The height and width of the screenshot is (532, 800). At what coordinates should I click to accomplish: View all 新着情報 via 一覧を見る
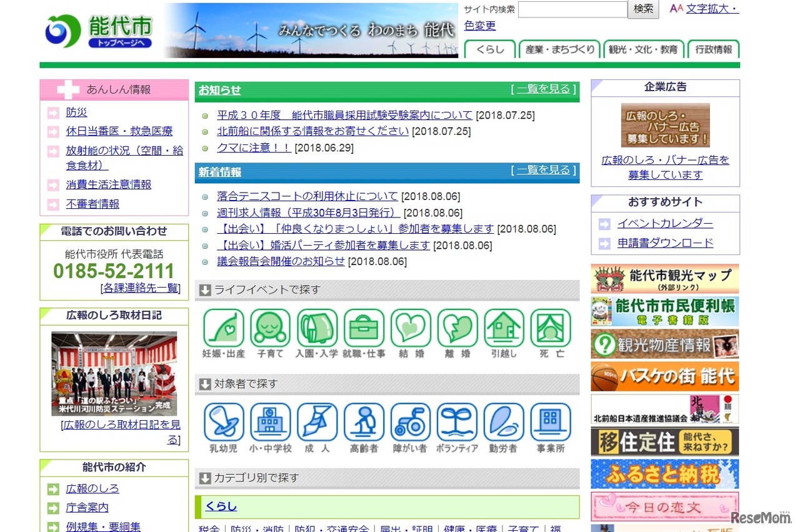coord(544,170)
